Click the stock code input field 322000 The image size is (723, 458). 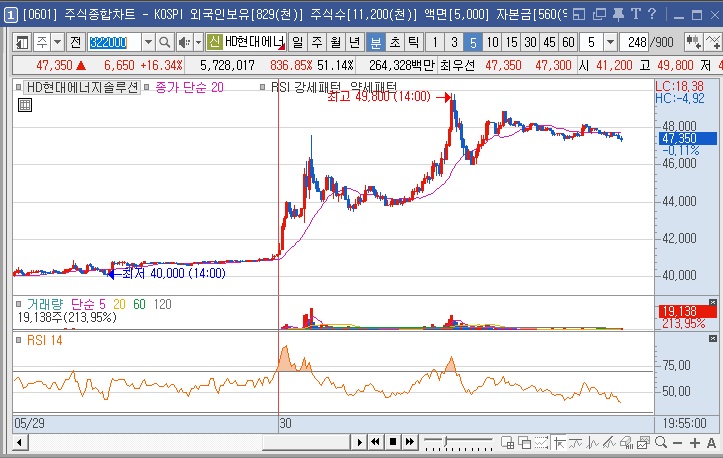[x=114, y=43]
